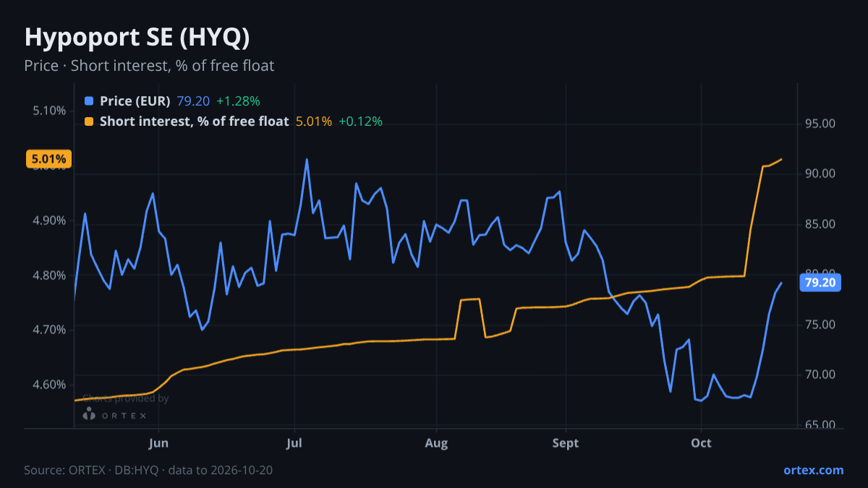
Task: Click the Aug x-axis label
Action: coord(436,443)
